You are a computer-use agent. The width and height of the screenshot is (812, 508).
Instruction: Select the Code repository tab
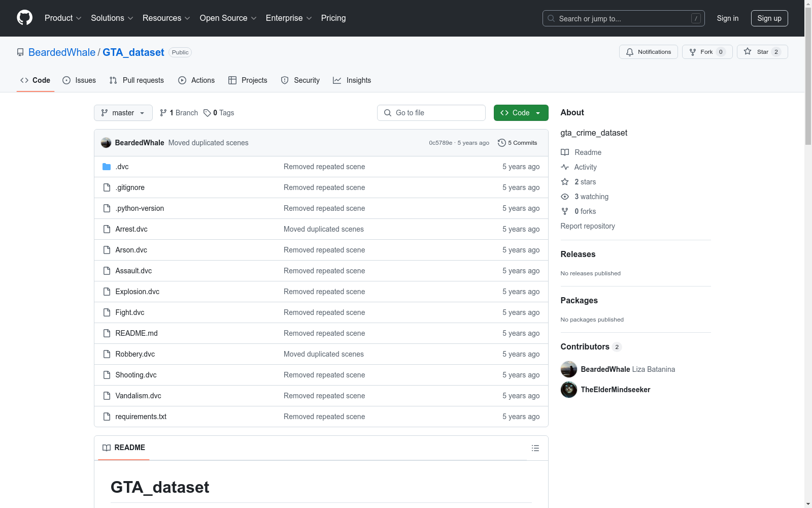(36, 80)
